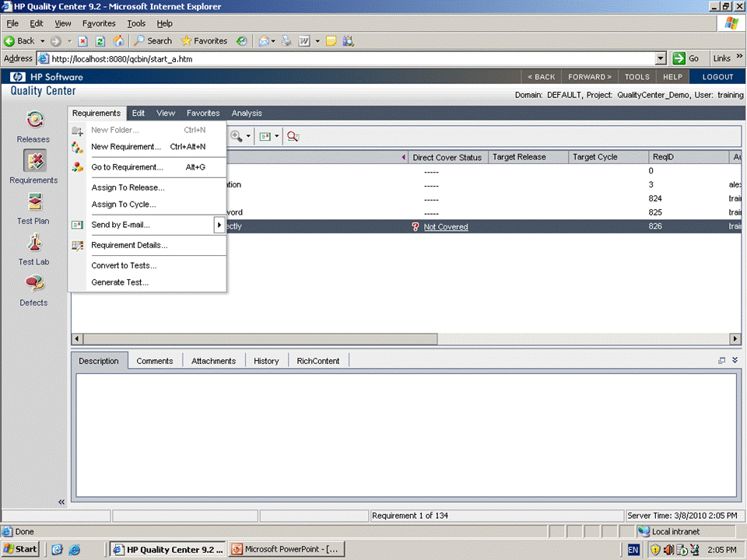This screenshot has width=747, height=560.
Task: Open the Defects module
Action: click(33, 289)
